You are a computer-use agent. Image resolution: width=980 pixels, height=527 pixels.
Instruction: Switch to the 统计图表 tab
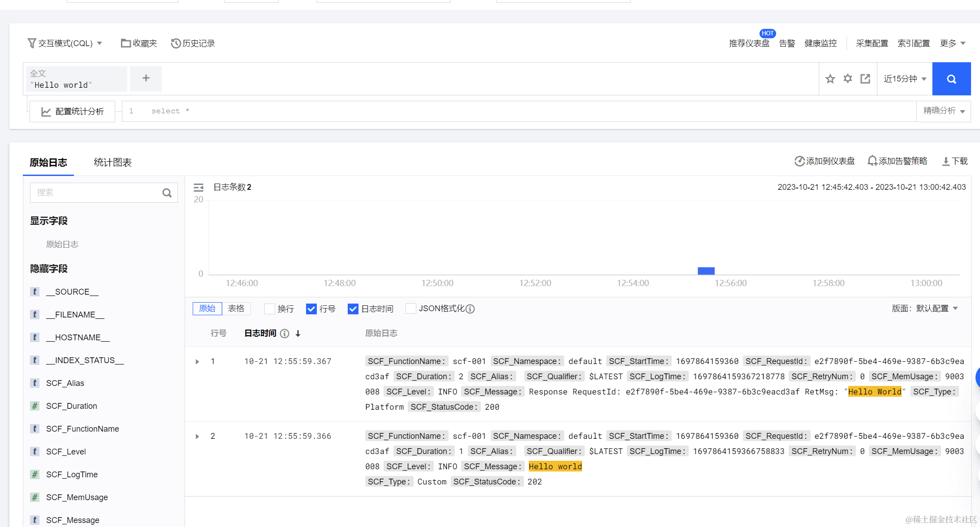tap(112, 163)
